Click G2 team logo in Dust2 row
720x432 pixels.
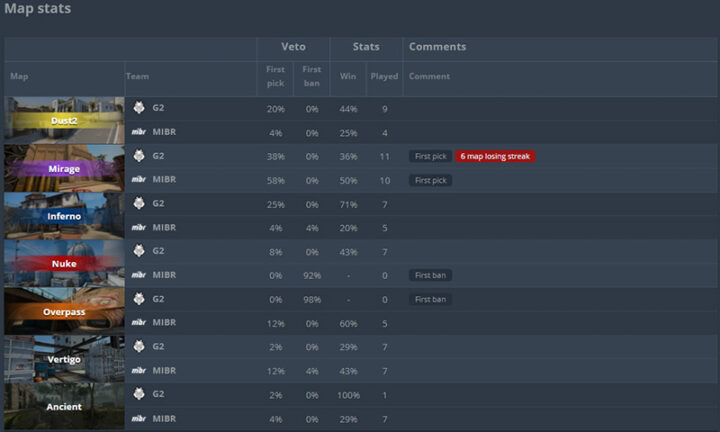click(139, 108)
